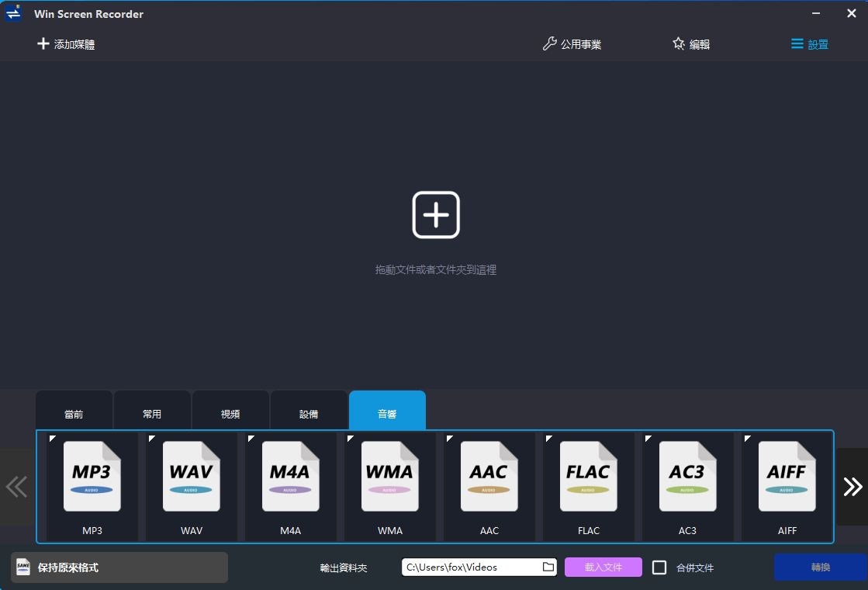Click the WMA tile corner triangle marker
This screenshot has width=868, height=590.
[350, 438]
